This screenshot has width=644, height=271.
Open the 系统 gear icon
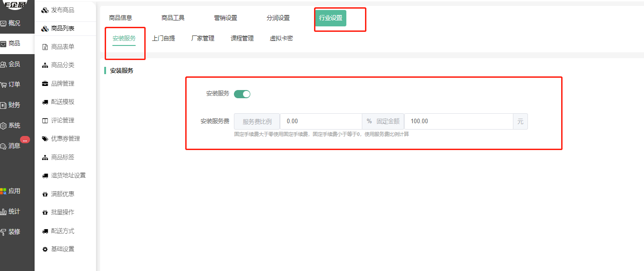(x=3, y=126)
